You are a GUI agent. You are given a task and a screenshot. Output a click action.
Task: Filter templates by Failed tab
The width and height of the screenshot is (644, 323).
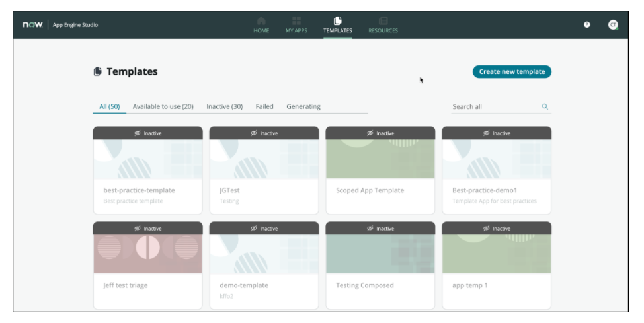point(264,106)
